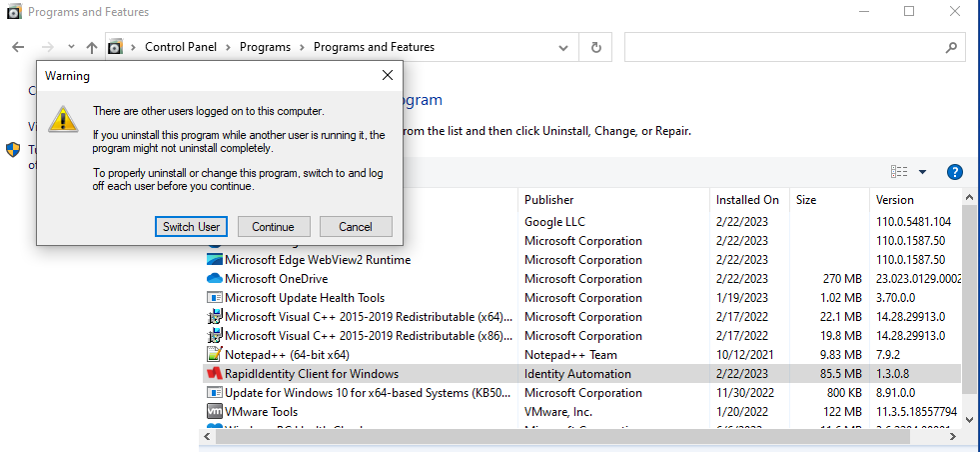Click the change view layout icon
Viewport: 980px width, 452px height.
(899, 172)
